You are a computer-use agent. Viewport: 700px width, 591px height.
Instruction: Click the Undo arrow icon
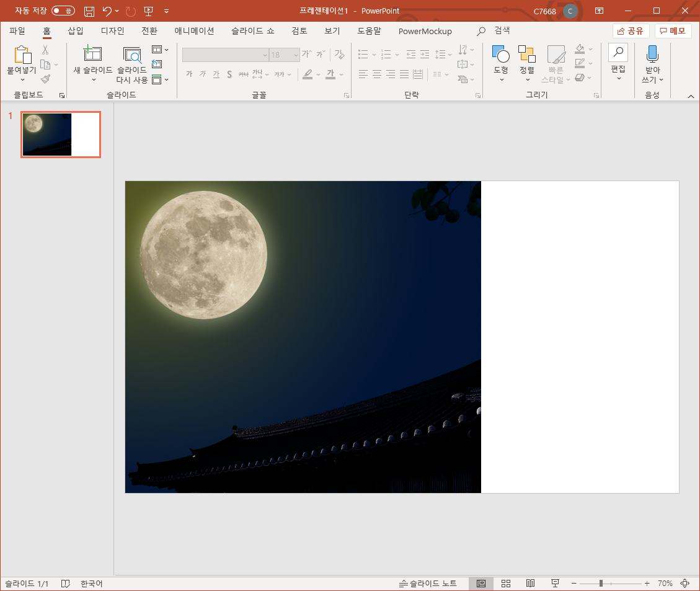coord(107,11)
